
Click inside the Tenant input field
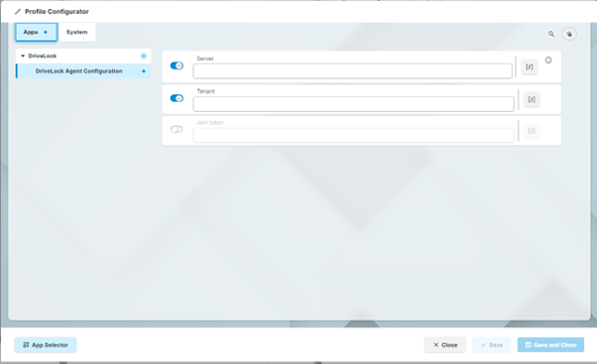click(x=354, y=104)
